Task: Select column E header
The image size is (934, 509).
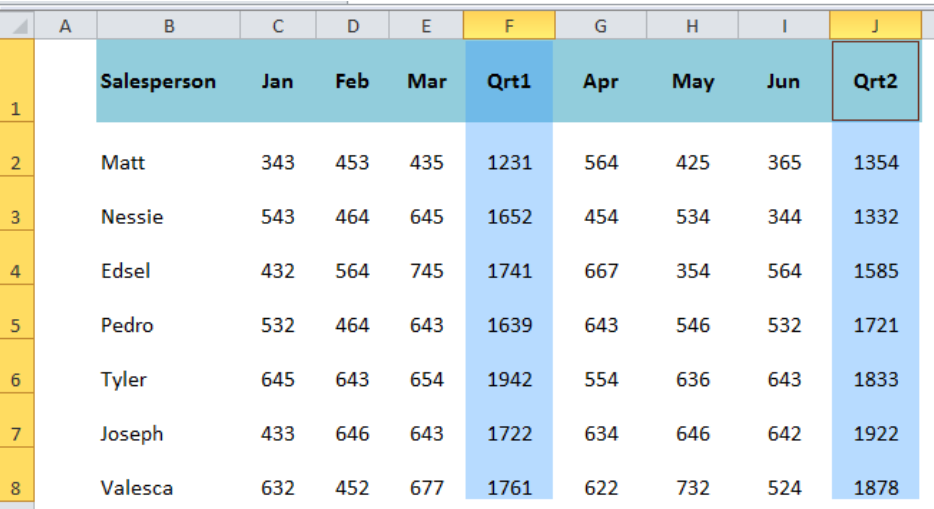Action: 426,26
